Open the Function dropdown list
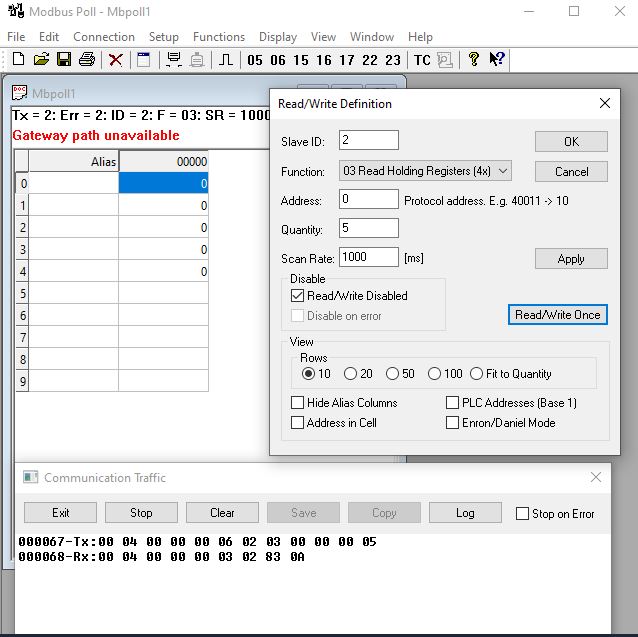The image size is (638, 637). [425, 171]
